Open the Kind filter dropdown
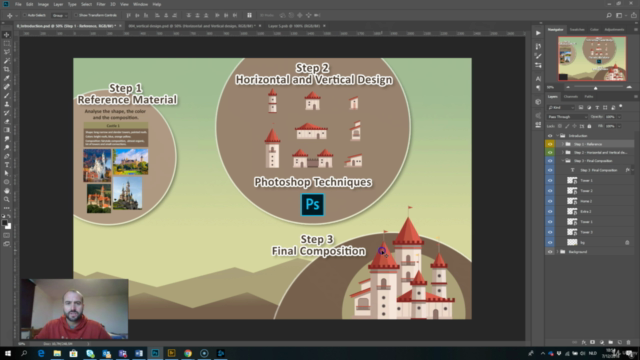 [x=561, y=107]
